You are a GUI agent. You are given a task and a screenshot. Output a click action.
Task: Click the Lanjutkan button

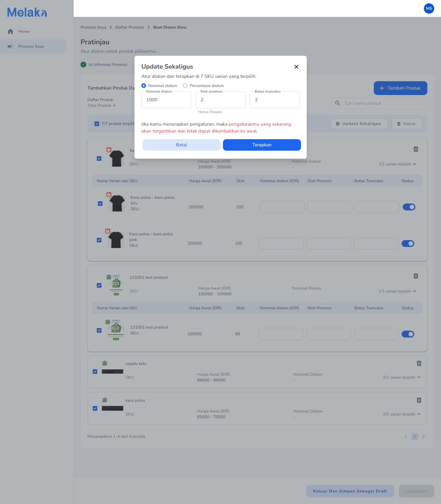click(x=416, y=491)
